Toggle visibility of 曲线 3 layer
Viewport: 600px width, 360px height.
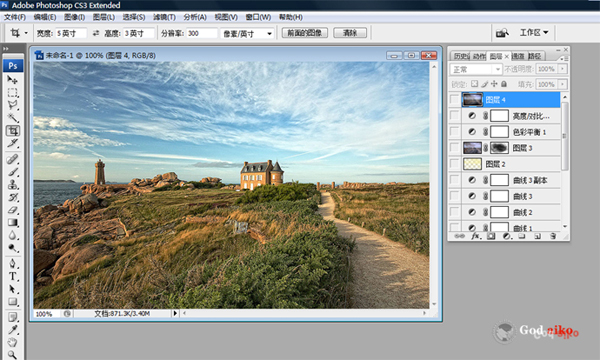[454, 196]
